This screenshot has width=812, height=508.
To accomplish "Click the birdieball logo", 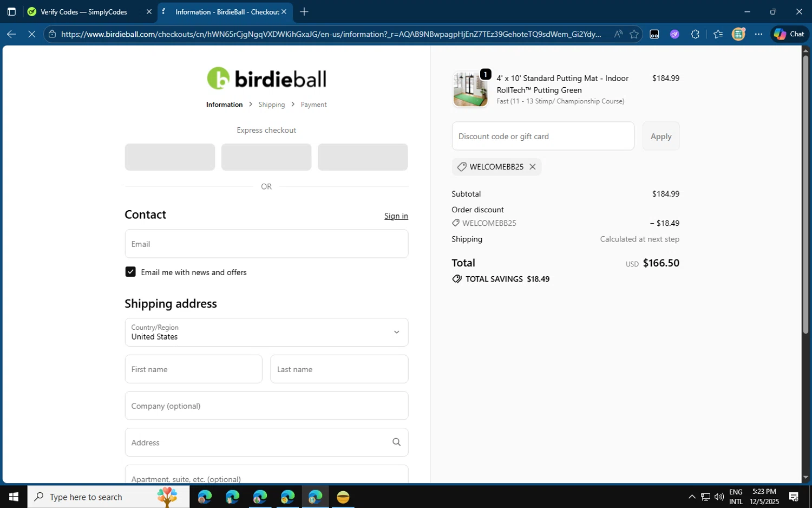I will (266, 79).
